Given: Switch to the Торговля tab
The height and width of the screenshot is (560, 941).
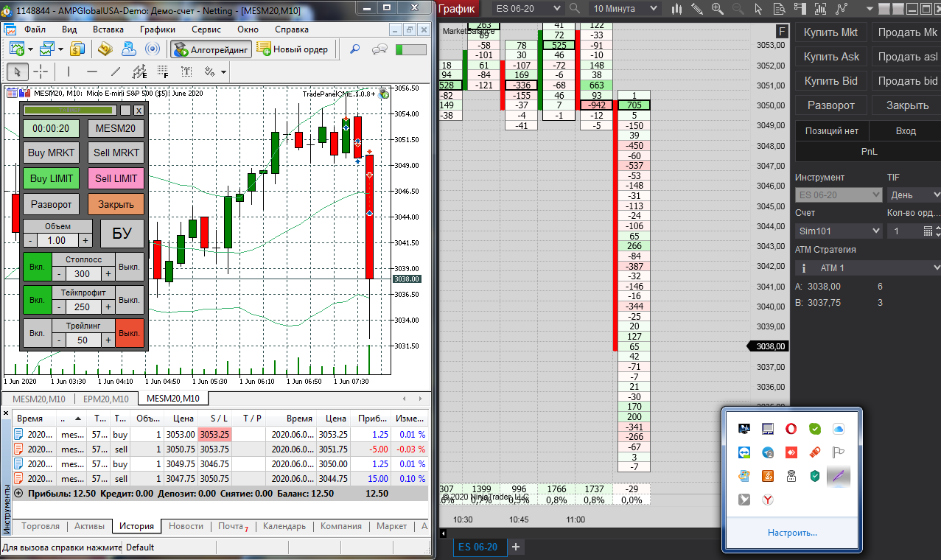Looking at the screenshot, I should [x=41, y=526].
